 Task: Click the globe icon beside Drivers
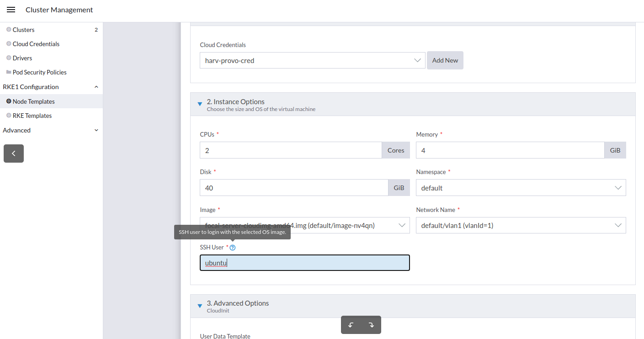8,58
